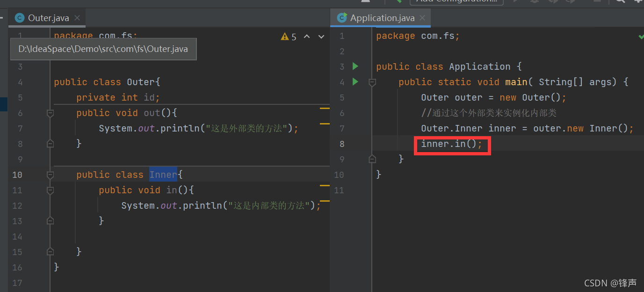The image size is (644, 292).
Task: Jump to first warning stripe in Outer.java
Action: [325, 108]
